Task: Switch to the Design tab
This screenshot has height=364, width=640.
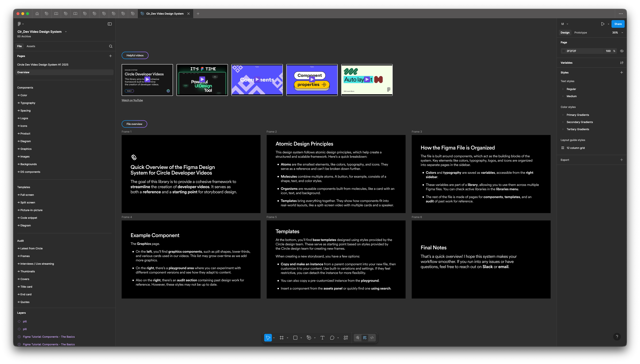Action: [x=565, y=33]
